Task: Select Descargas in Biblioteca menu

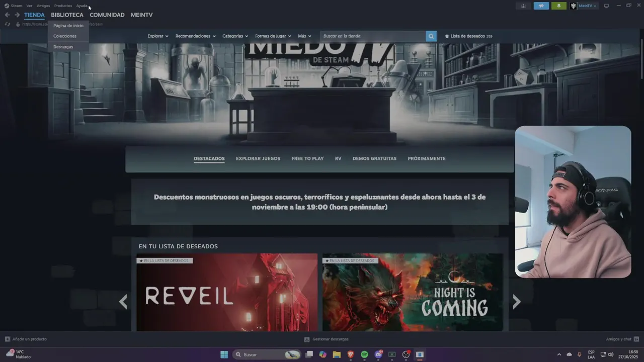Action: point(68,47)
